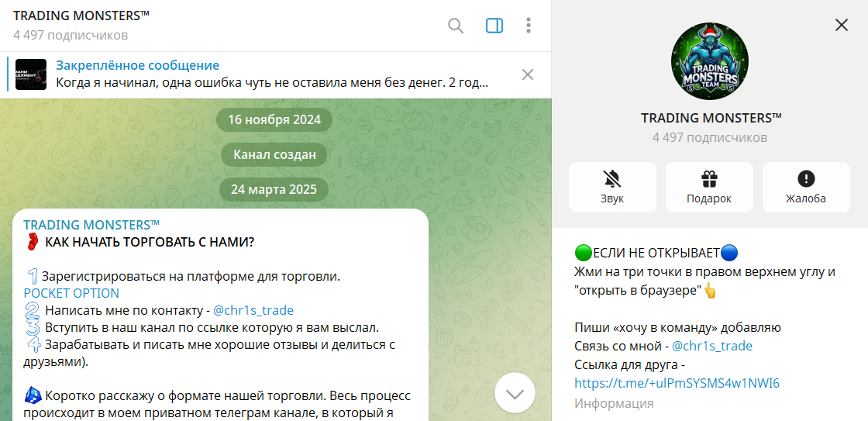Screen dimensions: 868x421
Task: Dismiss the pinned message banner
Action: click(x=528, y=74)
